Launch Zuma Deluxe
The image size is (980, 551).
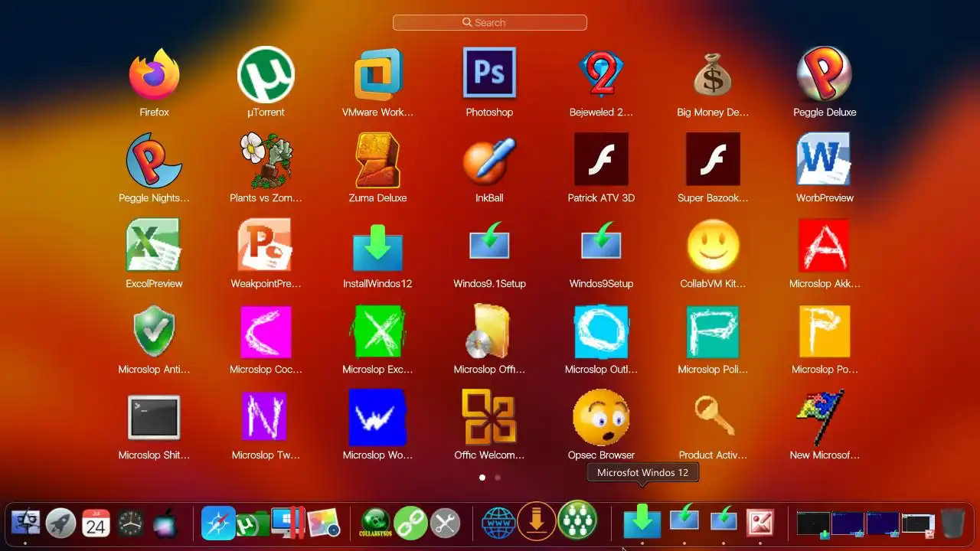tap(377, 161)
